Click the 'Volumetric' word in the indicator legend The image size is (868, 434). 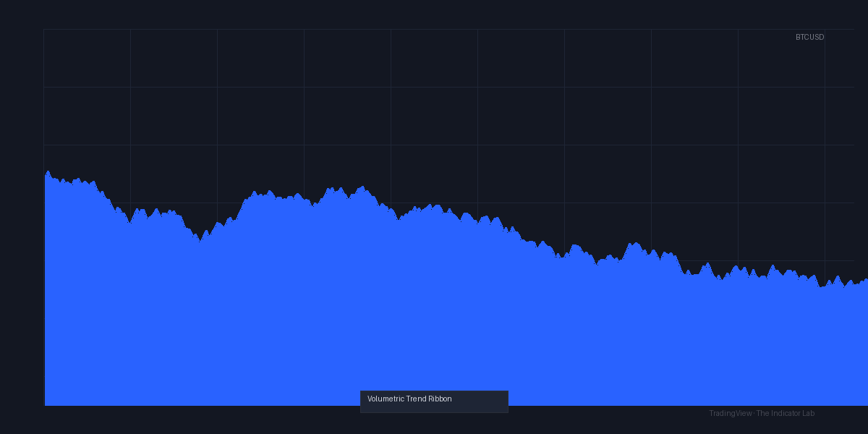tap(386, 399)
